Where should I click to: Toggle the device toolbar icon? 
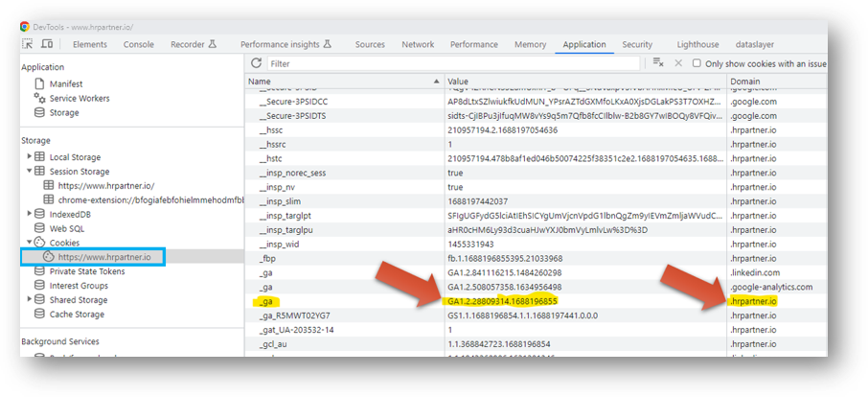tap(47, 44)
